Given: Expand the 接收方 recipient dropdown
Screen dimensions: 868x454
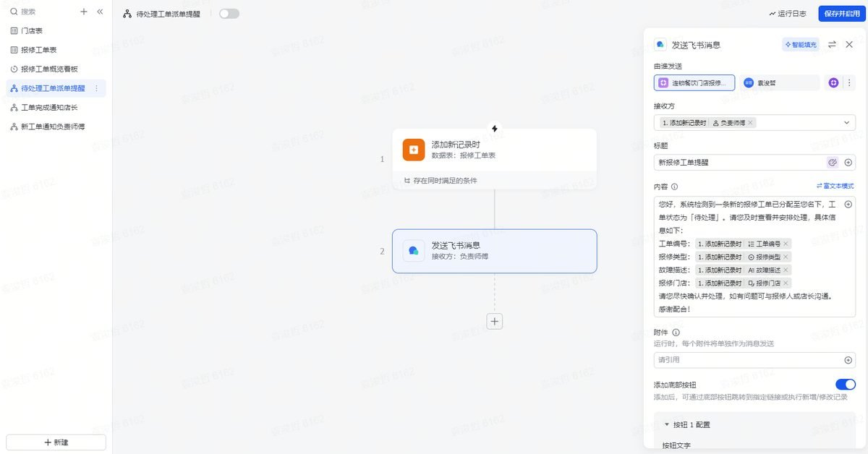Looking at the screenshot, I should (847, 123).
